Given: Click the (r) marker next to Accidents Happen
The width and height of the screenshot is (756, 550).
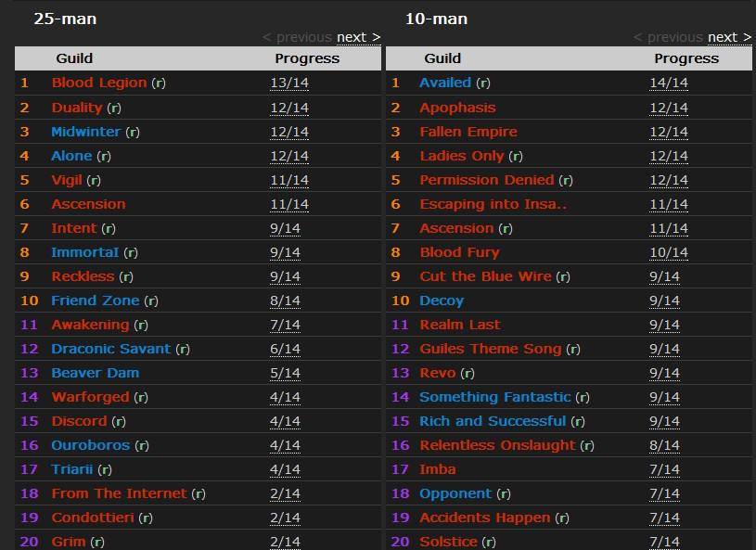Looking at the screenshot, I should tap(562, 518).
